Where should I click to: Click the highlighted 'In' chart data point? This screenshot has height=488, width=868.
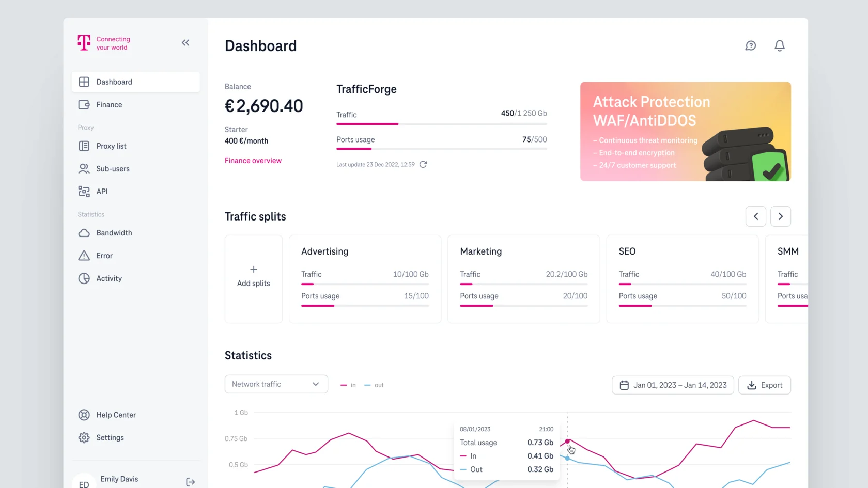[x=567, y=441]
